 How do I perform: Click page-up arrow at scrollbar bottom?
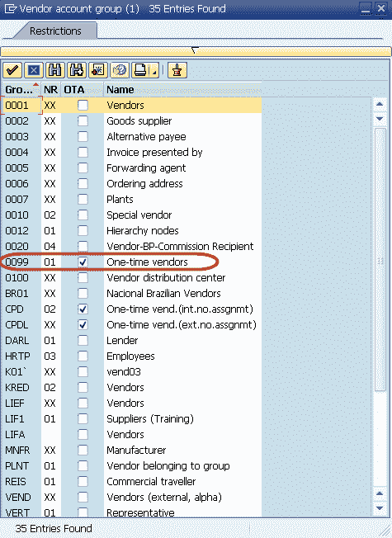(x=380, y=493)
